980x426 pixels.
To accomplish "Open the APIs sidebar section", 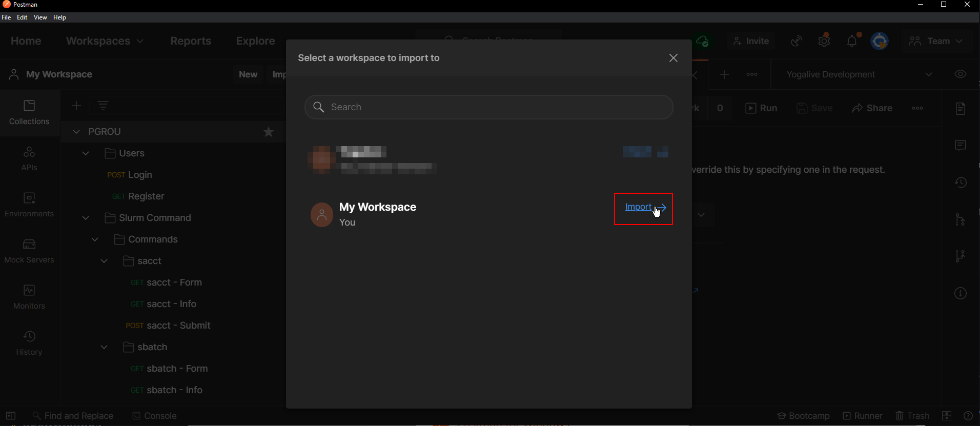I will click(29, 159).
